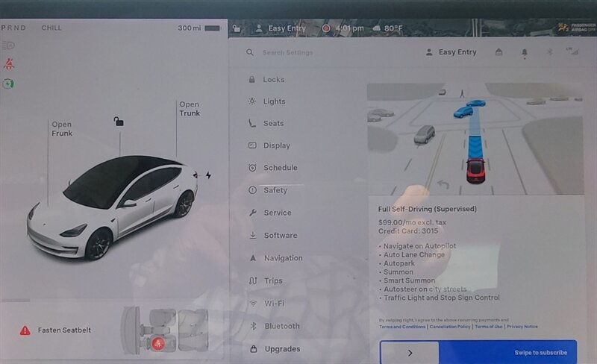Tap the PRND gear indicator

coord(13,28)
